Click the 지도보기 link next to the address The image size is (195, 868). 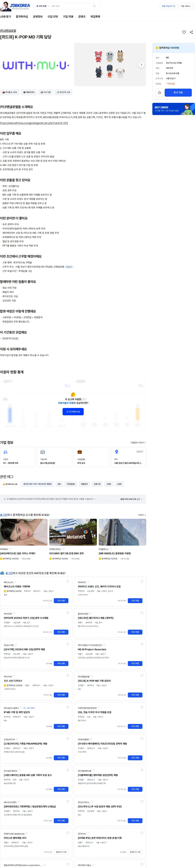(69, 267)
